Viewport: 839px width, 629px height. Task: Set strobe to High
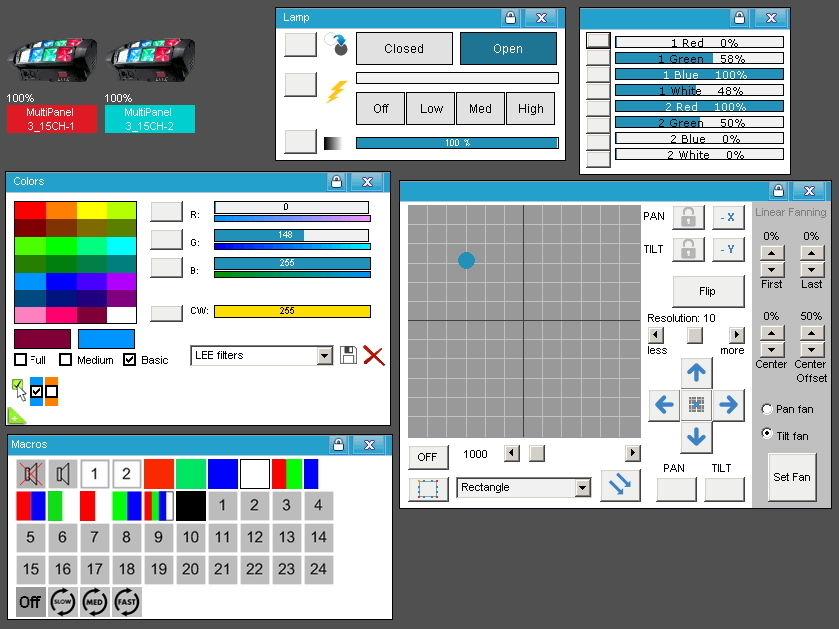(530, 109)
